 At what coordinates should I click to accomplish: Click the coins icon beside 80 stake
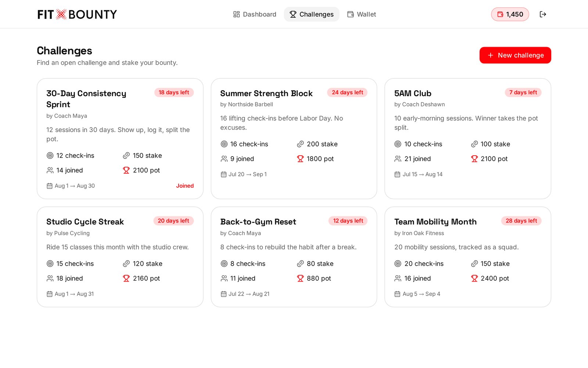pyautogui.click(x=300, y=264)
